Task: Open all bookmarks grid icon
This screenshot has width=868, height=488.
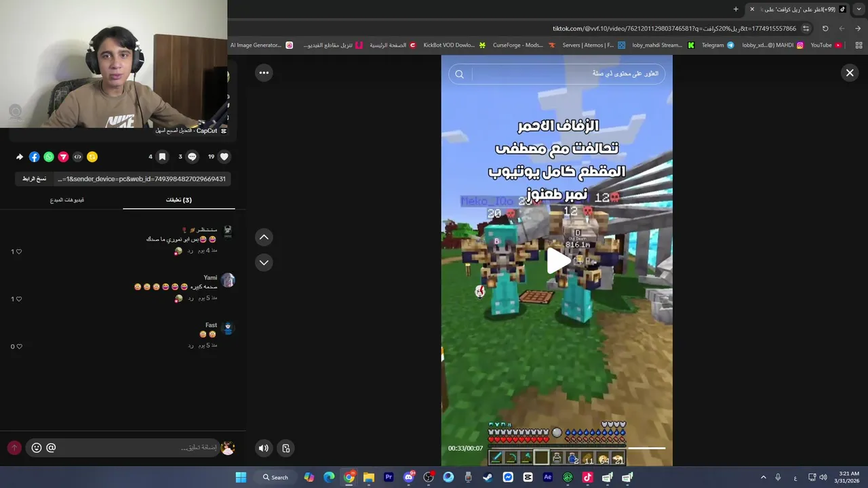Action: pyautogui.click(x=859, y=45)
